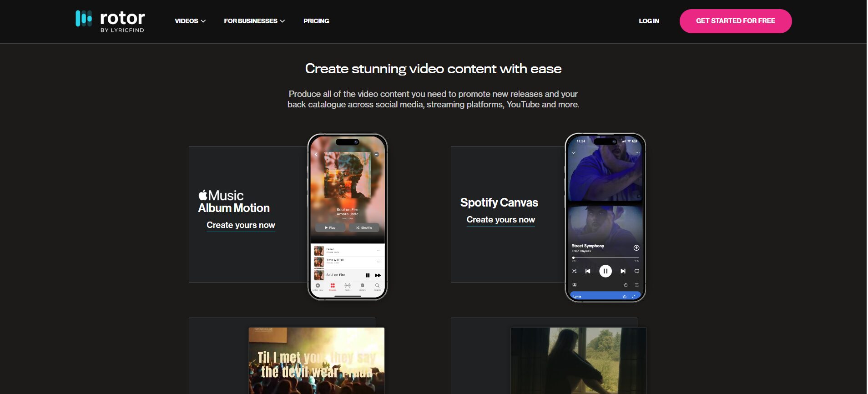
Task: Open the woman-by-window video thumbnail
Action: click(x=579, y=361)
